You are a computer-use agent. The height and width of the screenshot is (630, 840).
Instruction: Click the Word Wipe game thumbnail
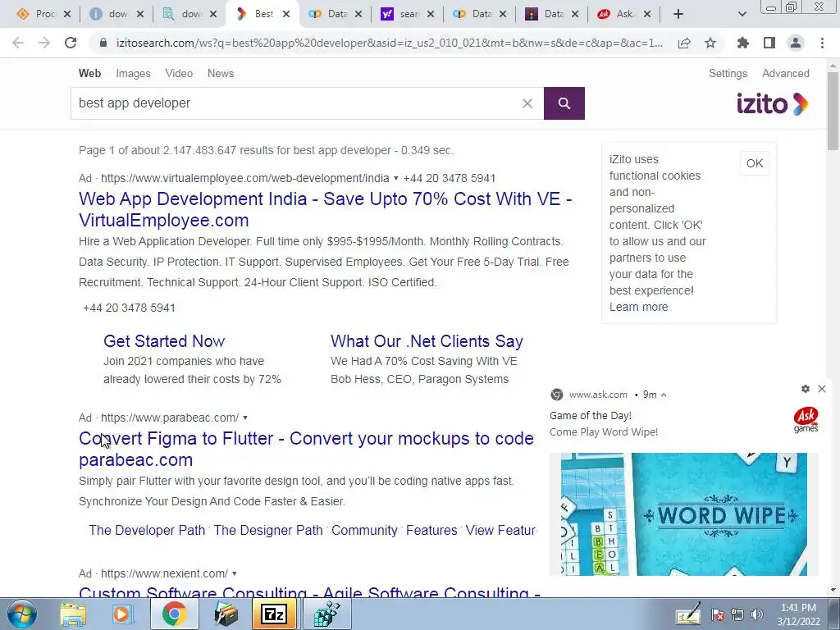pos(683,514)
